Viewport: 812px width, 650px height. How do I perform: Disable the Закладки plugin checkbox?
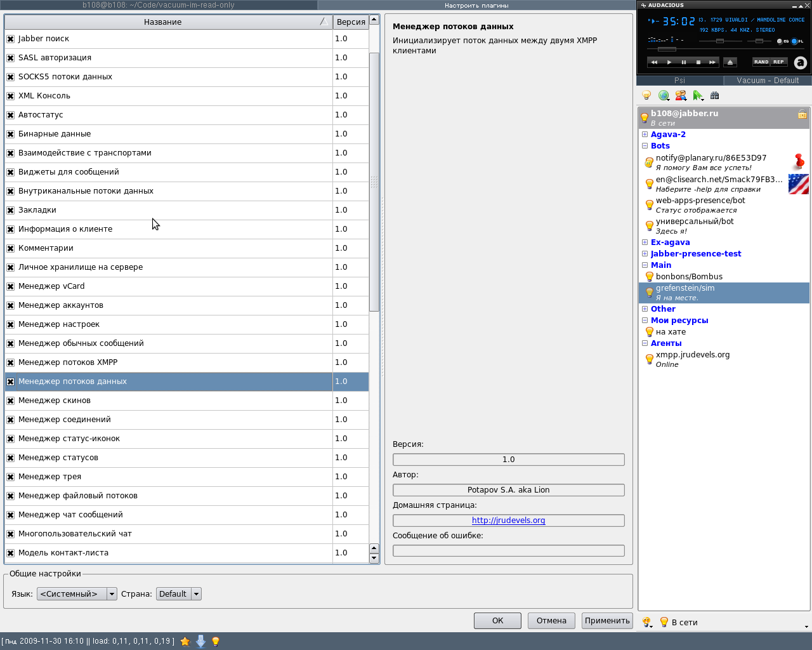tap(11, 210)
